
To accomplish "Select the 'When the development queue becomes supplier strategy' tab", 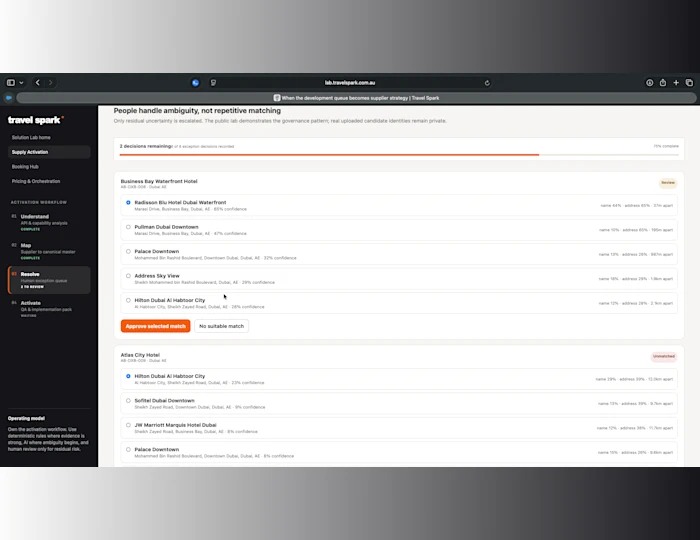I will pyautogui.click(x=357, y=98).
